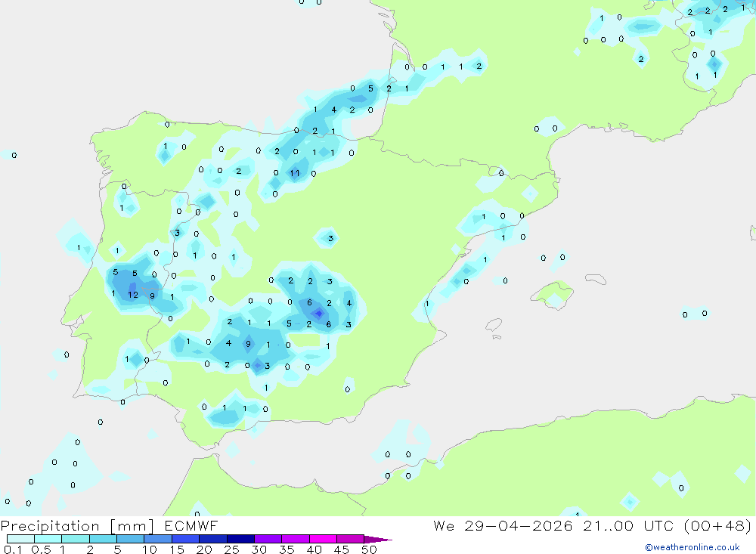The height and width of the screenshot is (554, 756).
Task: Click the "29-04-2026" forecast date
Action: coord(519,525)
